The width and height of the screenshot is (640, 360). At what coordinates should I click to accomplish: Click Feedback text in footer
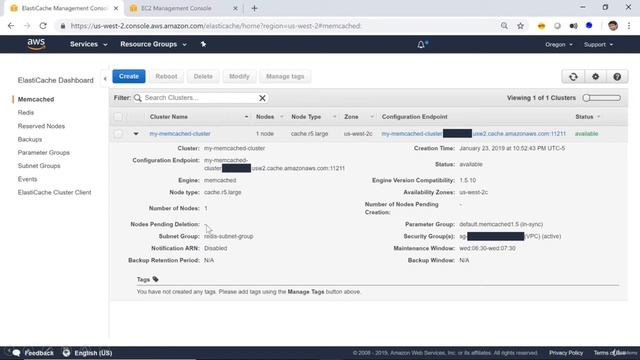pyautogui.click(x=39, y=353)
